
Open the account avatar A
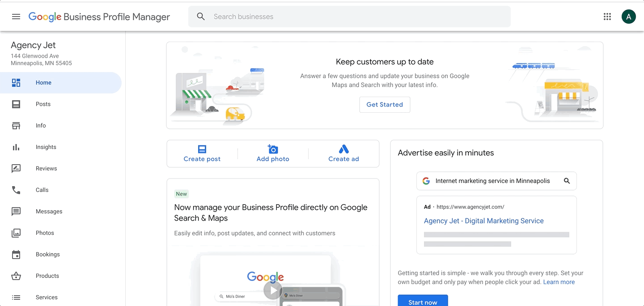coord(629,17)
